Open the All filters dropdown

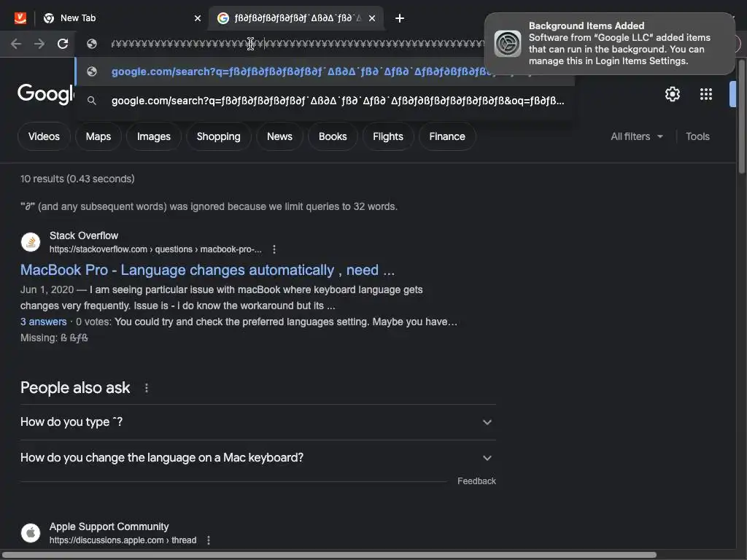tap(636, 136)
